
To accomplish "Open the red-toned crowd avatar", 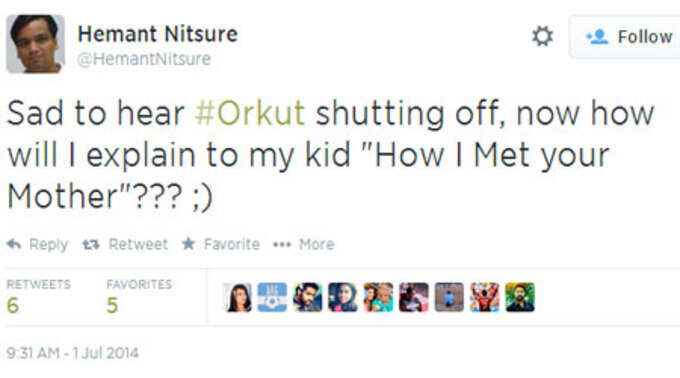I will (484, 297).
